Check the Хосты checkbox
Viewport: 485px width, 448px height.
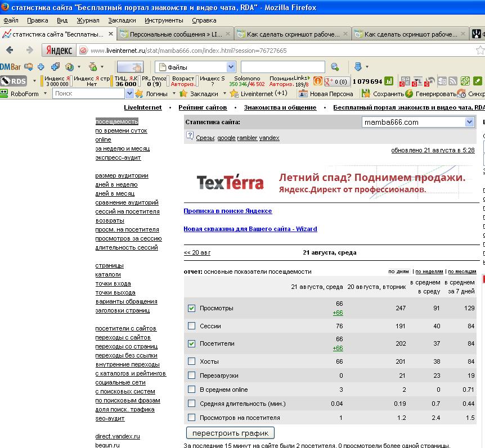[191, 361]
